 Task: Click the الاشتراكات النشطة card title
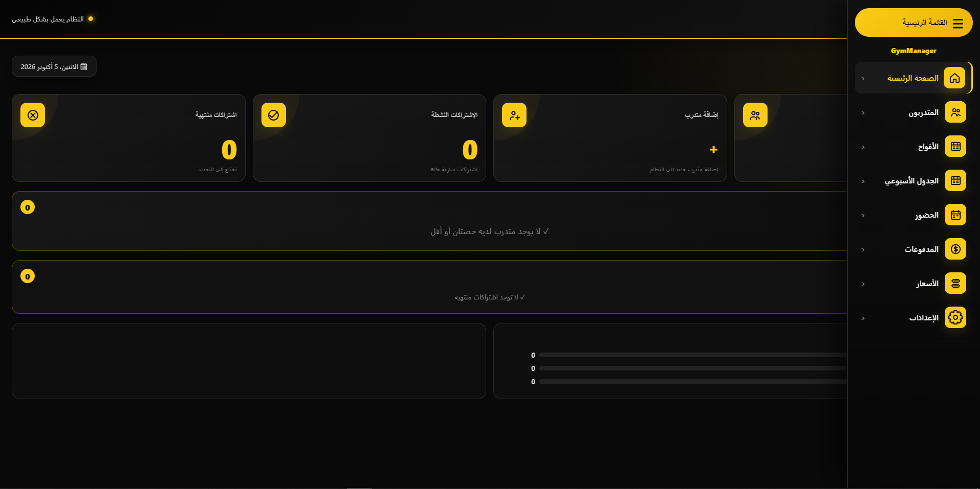coord(454,115)
